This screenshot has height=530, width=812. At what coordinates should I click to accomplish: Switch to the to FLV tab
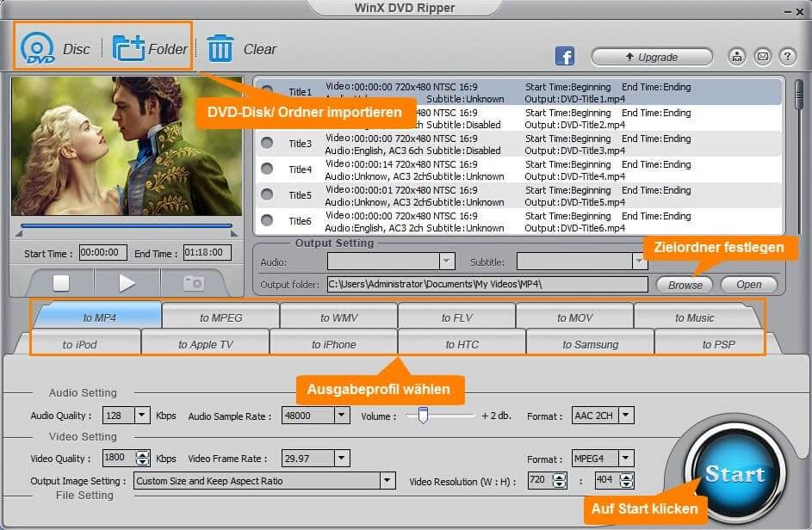(456, 317)
